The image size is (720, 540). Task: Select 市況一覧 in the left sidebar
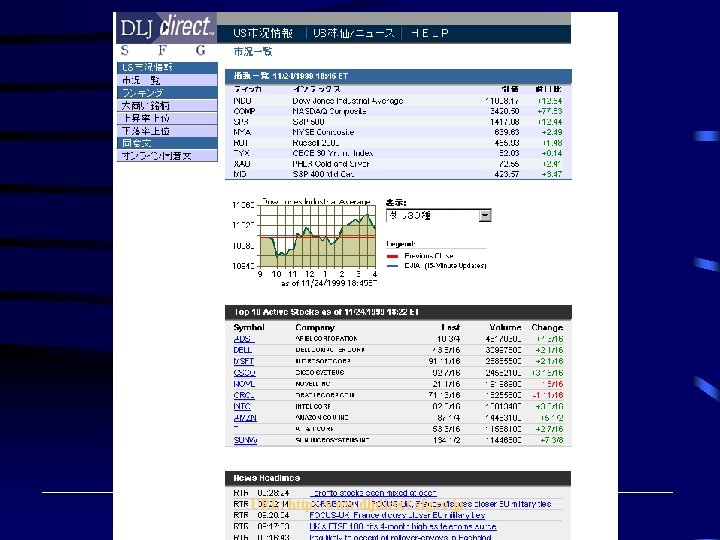coord(167,80)
